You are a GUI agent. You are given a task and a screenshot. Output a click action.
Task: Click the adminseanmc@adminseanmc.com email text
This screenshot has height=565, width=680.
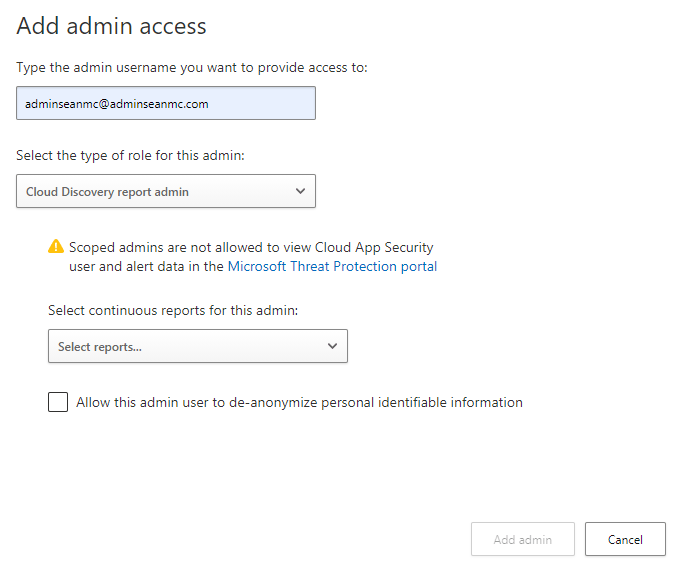tap(117, 104)
